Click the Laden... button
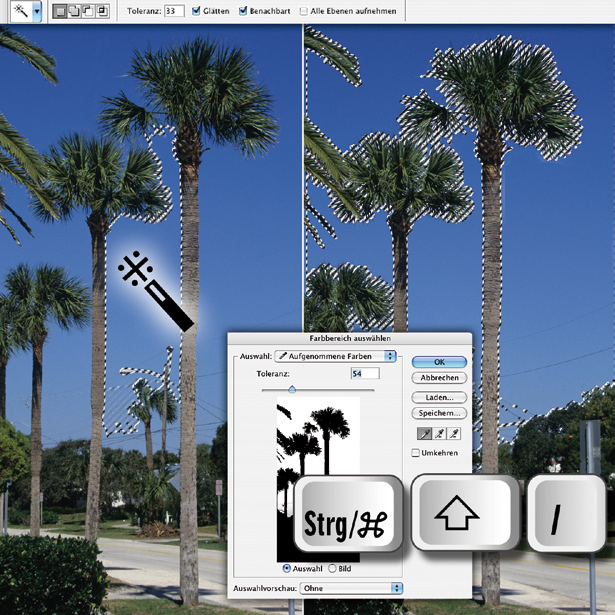 (x=439, y=397)
